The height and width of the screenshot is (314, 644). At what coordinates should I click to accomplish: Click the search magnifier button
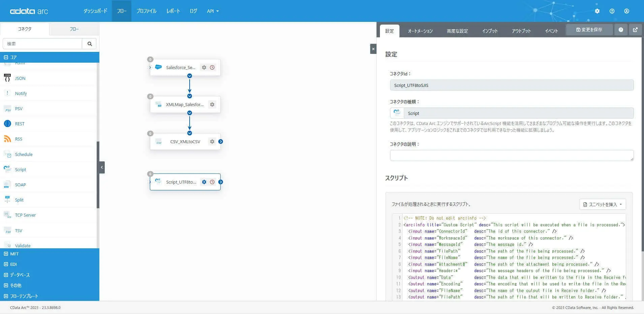click(90, 44)
